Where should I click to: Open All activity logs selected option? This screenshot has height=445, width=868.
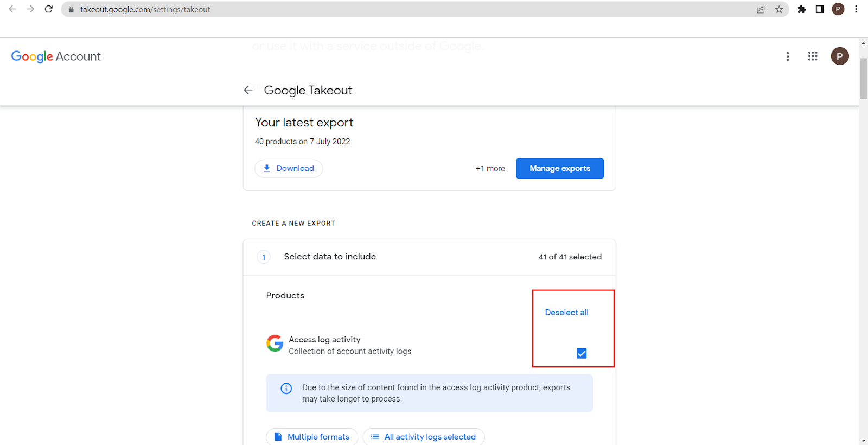point(423,437)
